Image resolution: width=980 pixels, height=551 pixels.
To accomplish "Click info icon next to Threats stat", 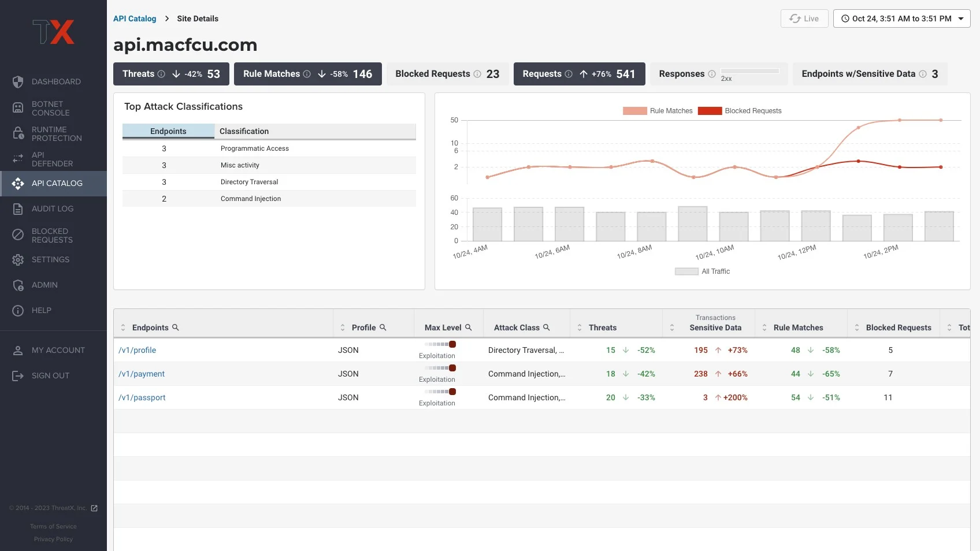I will [x=161, y=74].
